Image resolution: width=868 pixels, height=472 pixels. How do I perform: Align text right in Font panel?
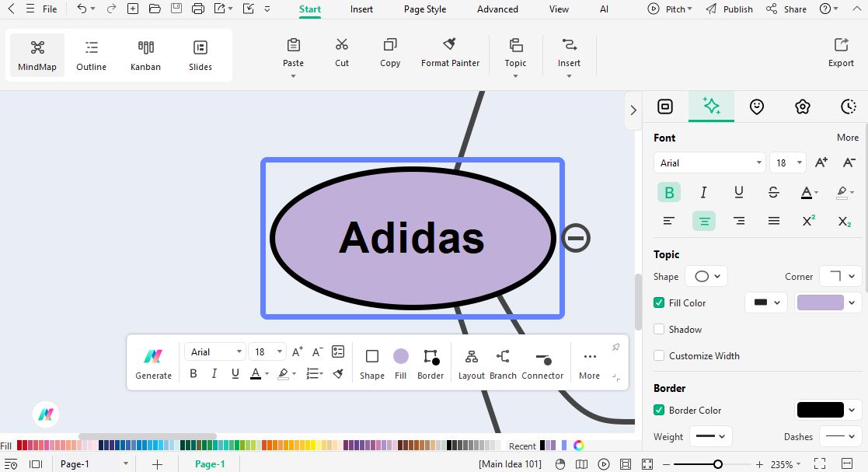[738, 221]
